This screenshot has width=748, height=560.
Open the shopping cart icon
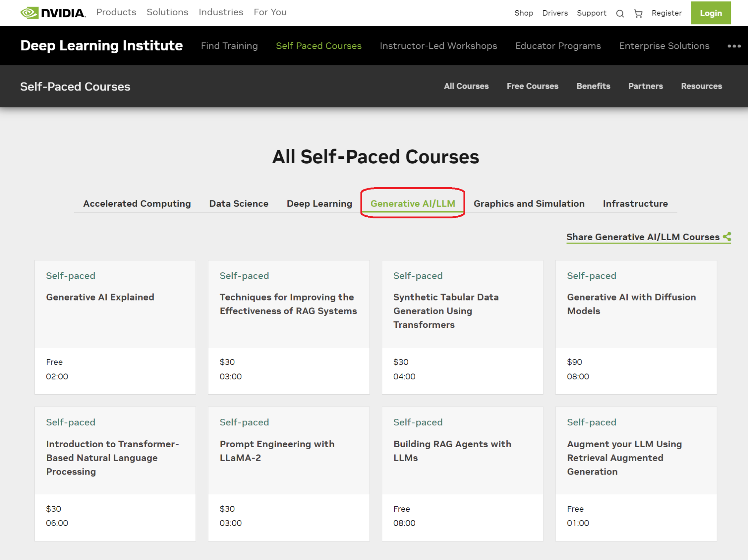[x=638, y=13]
